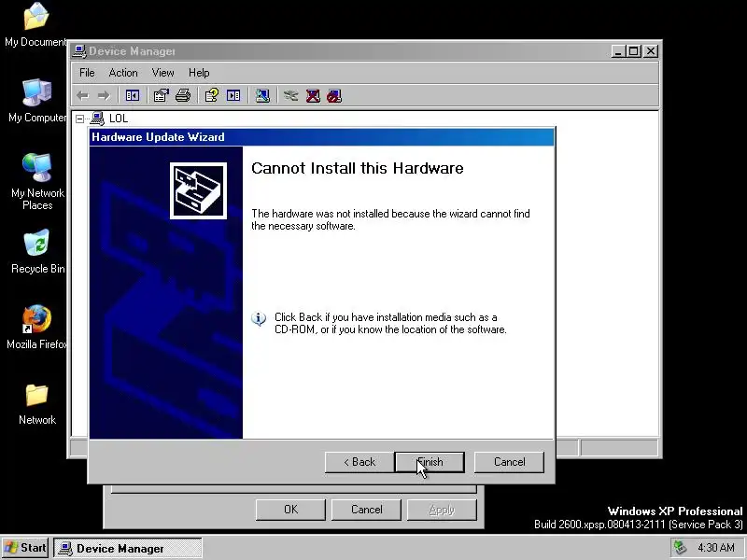Select the LOL computer node icon
747x560 pixels.
[97, 119]
